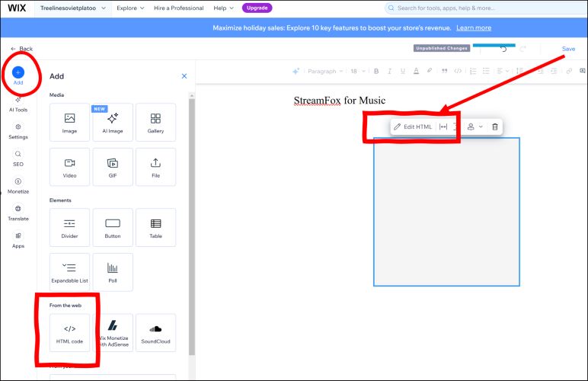The width and height of the screenshot is (588, 381).
Task: Open Settings in the left sidebar
Action: coord(18,131)
